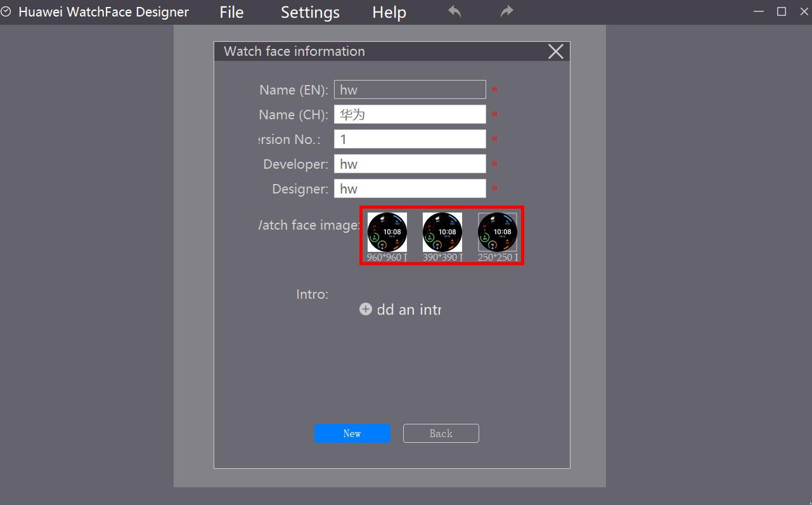
Task: Click the Version No. input field
Action: (410, 139)
